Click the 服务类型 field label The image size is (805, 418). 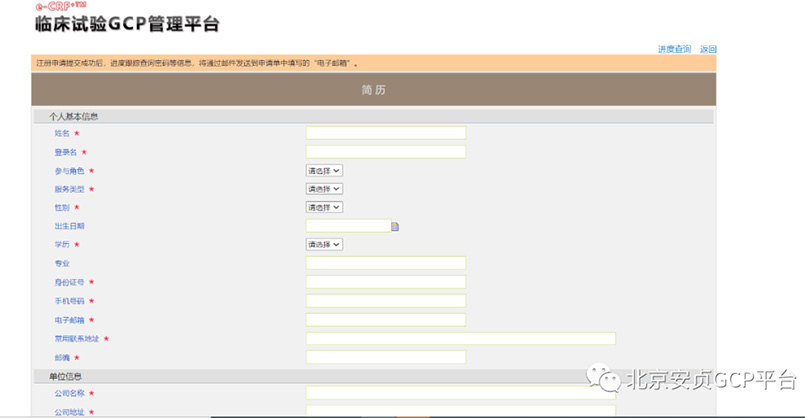(x=69, y=189)
